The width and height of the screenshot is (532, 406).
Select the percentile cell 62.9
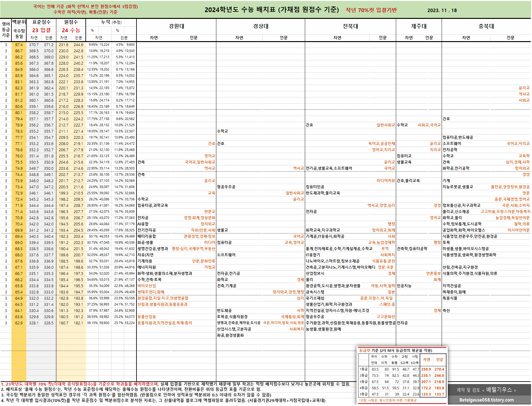pyautogui.click(x=19, y=323)
